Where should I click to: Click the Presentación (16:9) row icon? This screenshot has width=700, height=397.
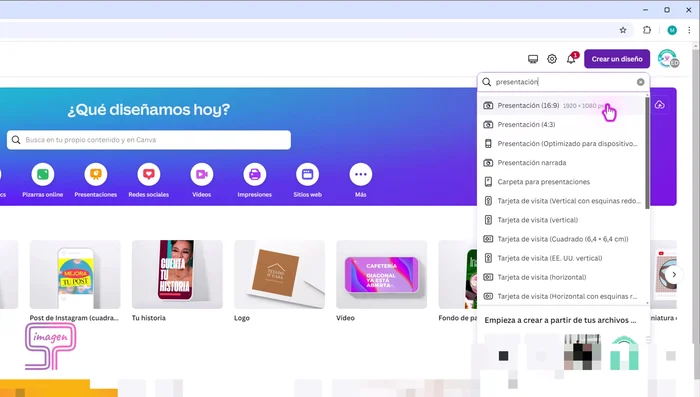click(x=488, y=105)
